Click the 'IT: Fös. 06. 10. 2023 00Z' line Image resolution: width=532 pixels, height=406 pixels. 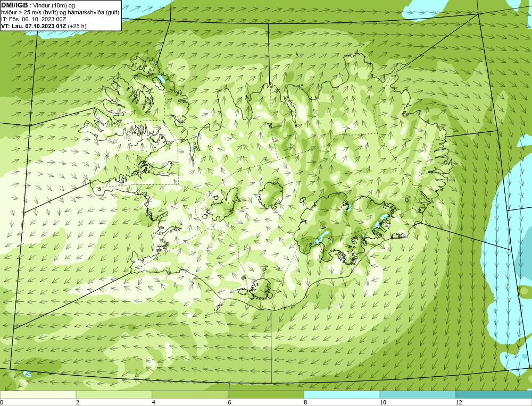34,19
